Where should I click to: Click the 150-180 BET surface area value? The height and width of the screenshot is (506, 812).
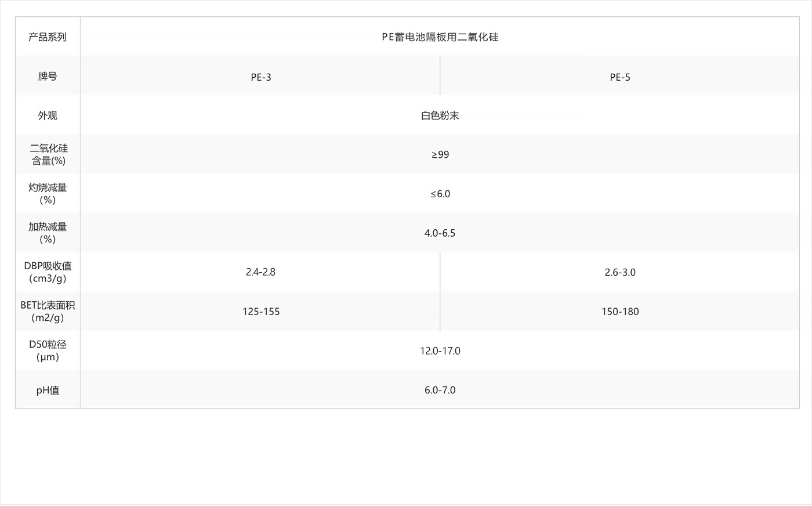(x=619, y=312)
